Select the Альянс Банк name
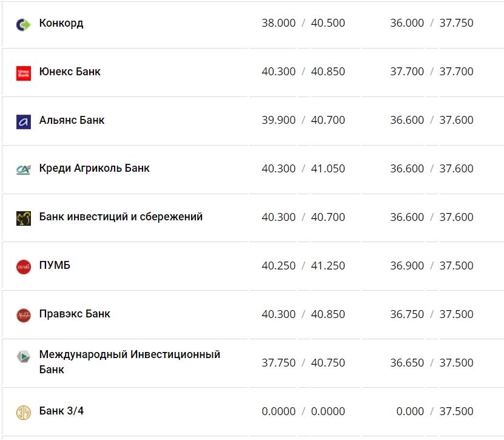The width and height of the screenshot is (504, 440). pyautogui.click(x=72, y=120)
